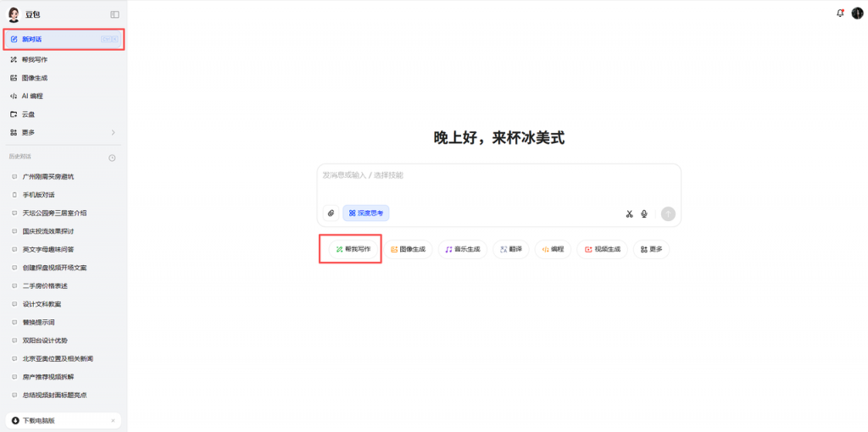The image size is (868, 432).
Task: Click the scissors screenshot icon
Action: 629,213
